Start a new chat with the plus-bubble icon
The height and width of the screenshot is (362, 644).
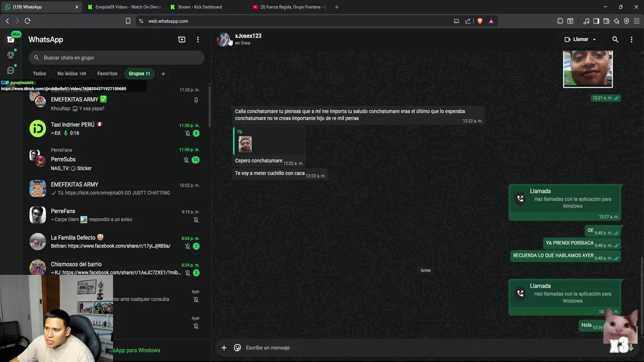pos(182,39)
